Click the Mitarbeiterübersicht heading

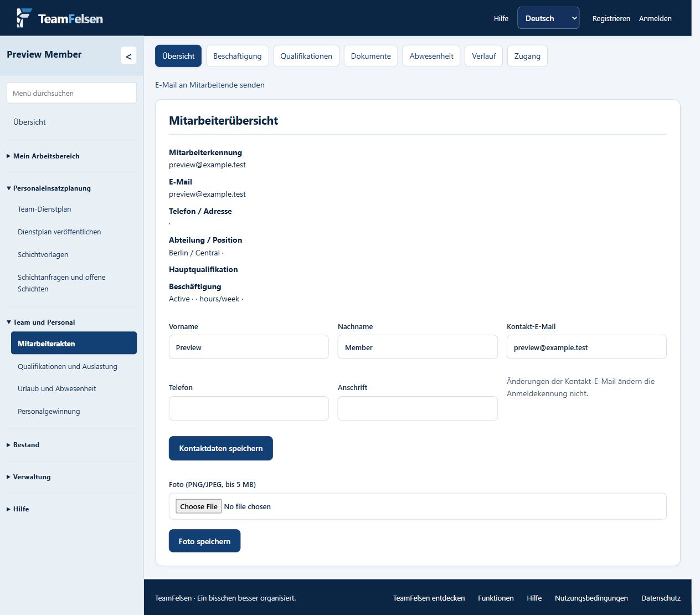coord(223,121)
